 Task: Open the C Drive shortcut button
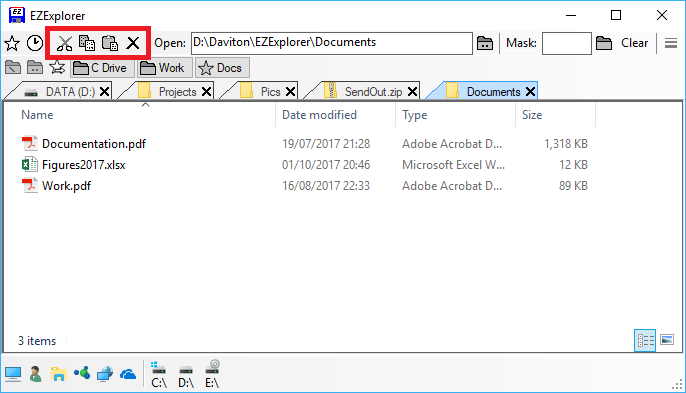(x=102, y=68)
